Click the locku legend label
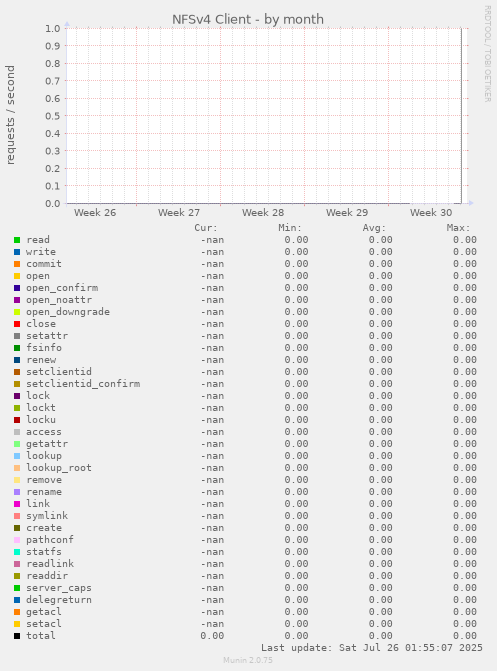Image resolution: width=497 pixels, height=671 pixels. (41, 420)
